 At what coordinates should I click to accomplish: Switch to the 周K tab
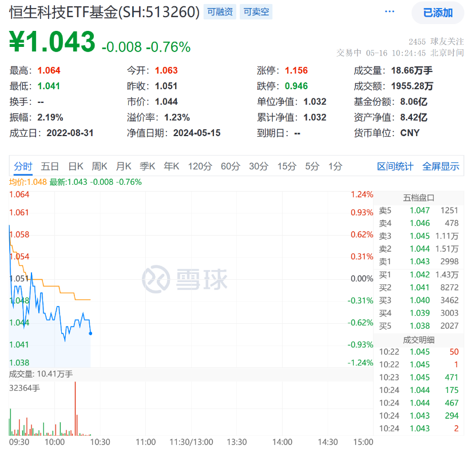click(x=98, y=166)
